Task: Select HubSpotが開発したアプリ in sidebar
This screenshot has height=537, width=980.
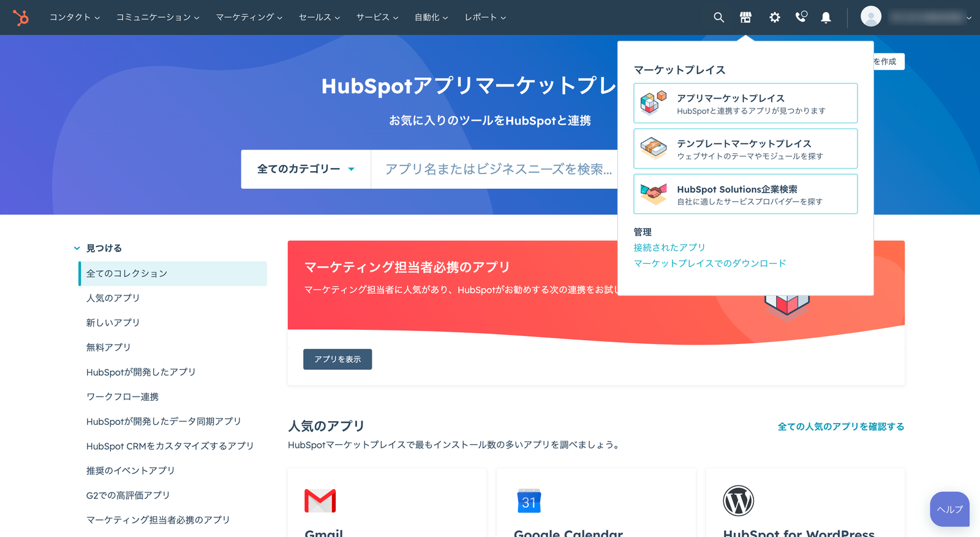Action: point(141,372)
